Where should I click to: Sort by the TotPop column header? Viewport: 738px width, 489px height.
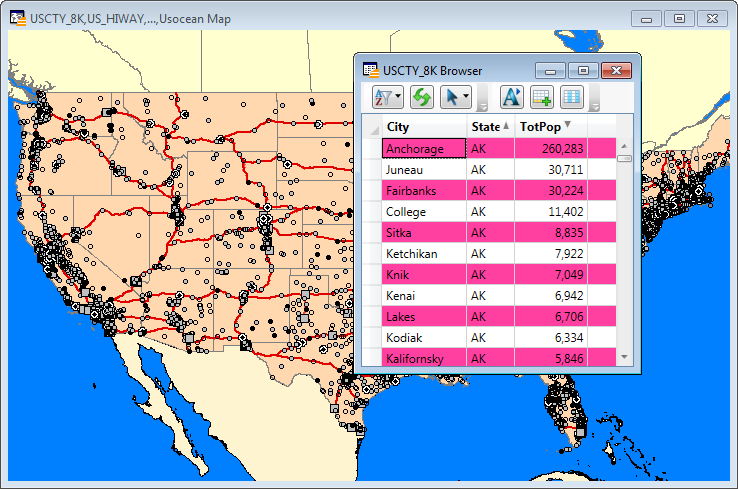[x=551, y=127]
